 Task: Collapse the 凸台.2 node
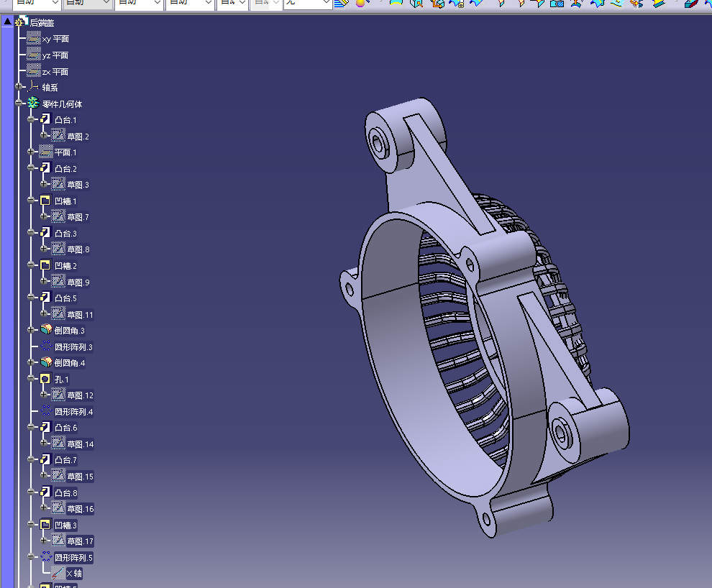[x=31, y=168]
